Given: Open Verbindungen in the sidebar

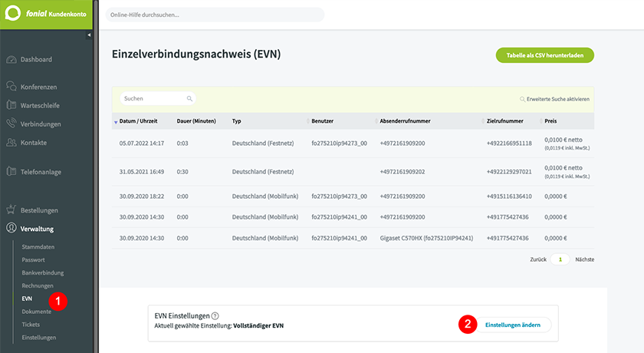Looking at the screenshot, I should (40, 124).
